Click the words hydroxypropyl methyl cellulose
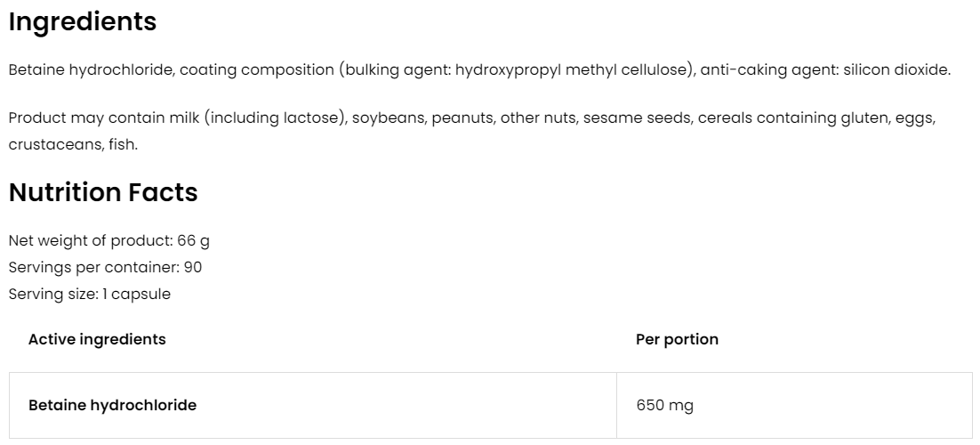Screen dimensions: 980x445 pos(573,69)
